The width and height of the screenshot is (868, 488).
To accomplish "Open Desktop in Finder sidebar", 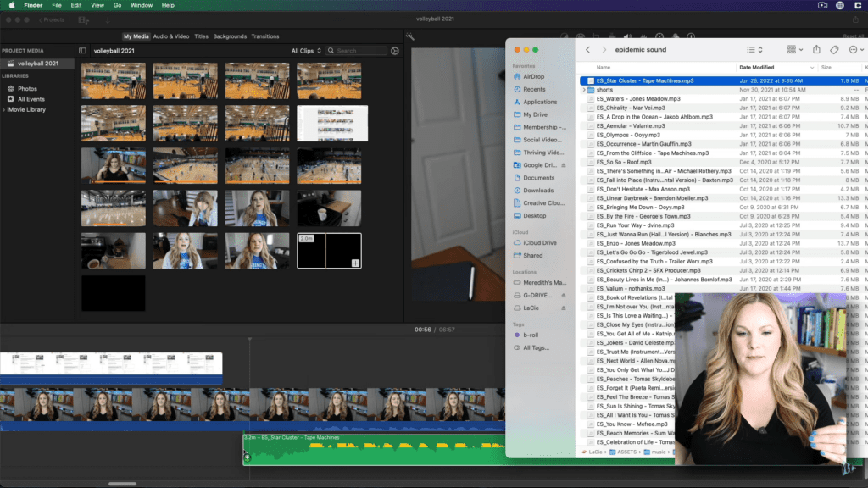I will [x=534, y=216].
